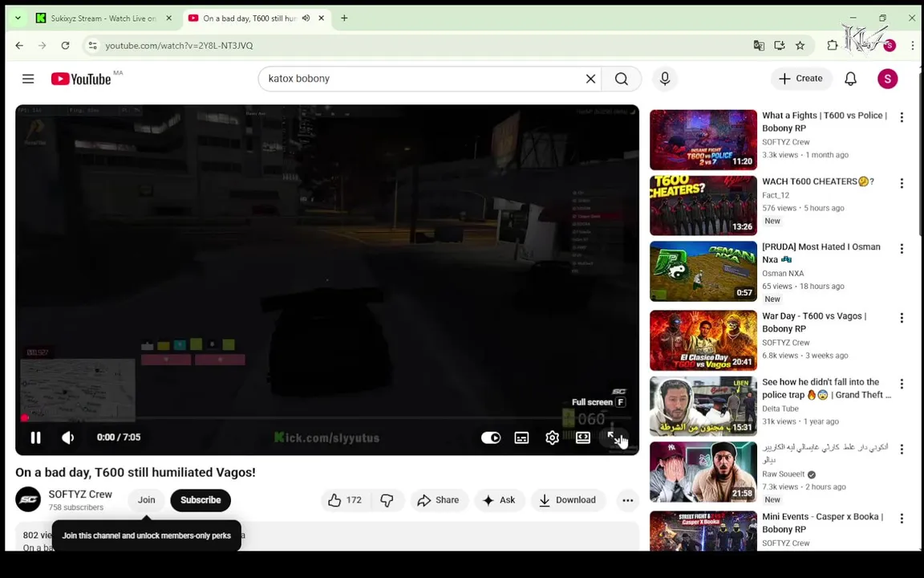The width and height of the screenshot is (924, 578).
Task: Open Raw Soueelt 21:58 video thumbnail
Action: tap(703, 472)
